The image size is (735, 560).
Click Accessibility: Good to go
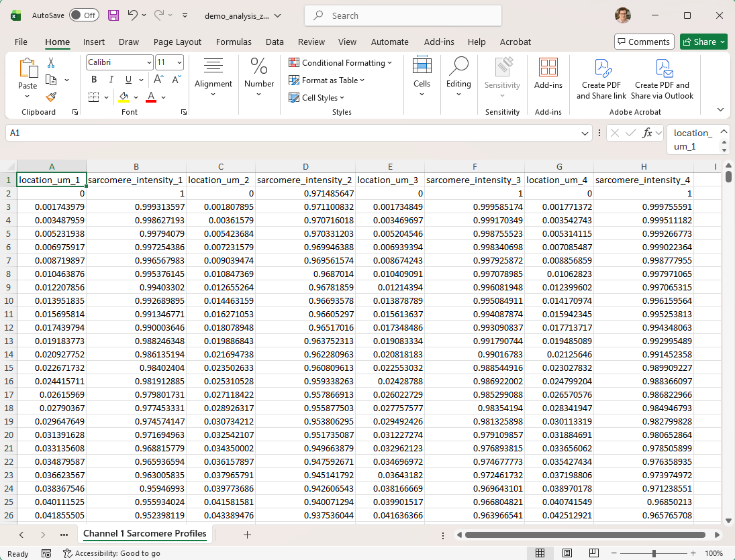pyautogui.click(x=112, y=553)
